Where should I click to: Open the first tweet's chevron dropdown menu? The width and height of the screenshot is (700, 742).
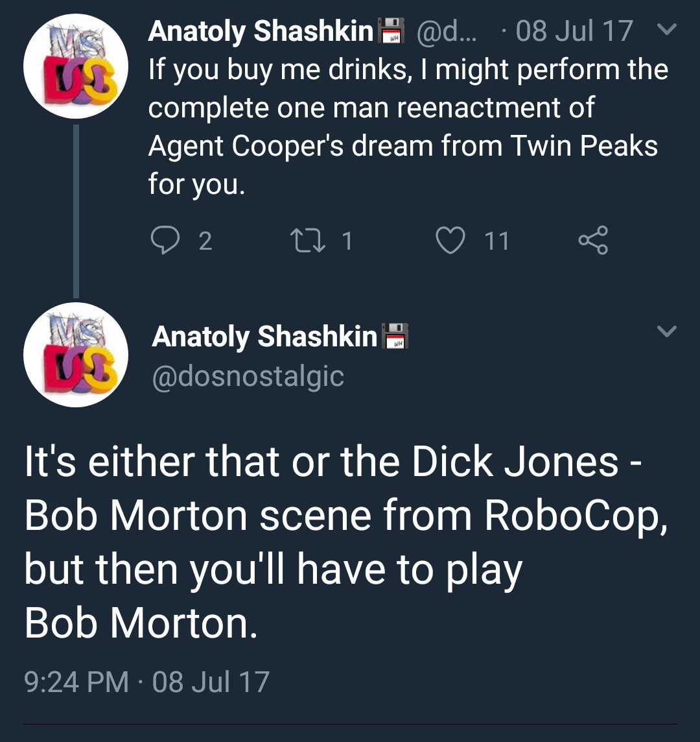pyautogui.click(x=667, y=30)
